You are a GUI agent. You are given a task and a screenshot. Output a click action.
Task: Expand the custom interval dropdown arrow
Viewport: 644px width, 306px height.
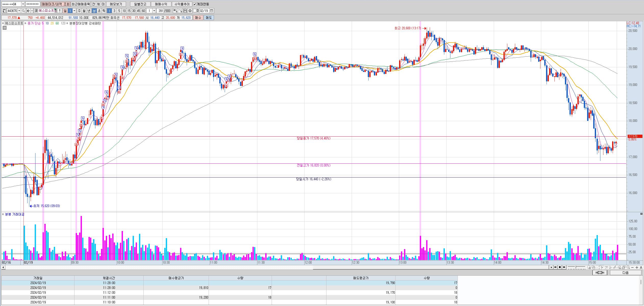[x=154, y=11]
